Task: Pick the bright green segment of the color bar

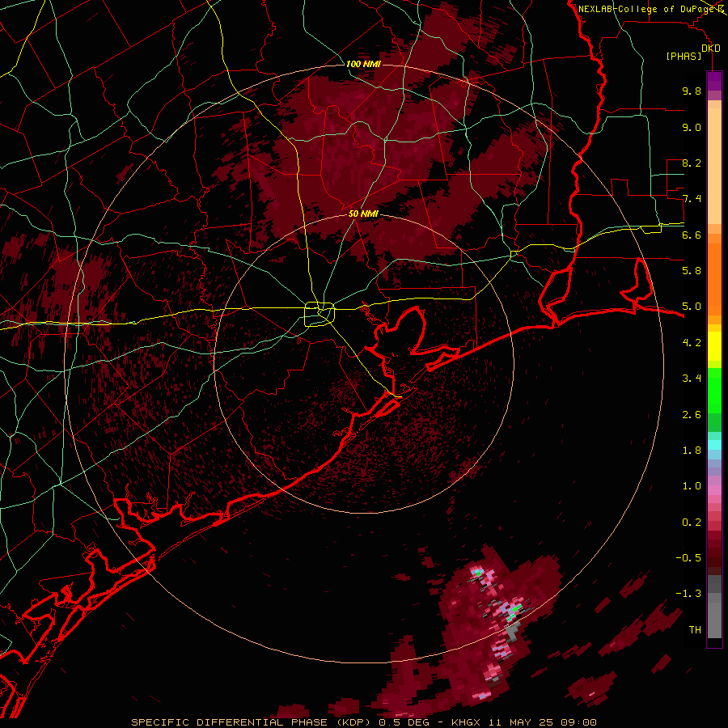Action: [714, 390]
